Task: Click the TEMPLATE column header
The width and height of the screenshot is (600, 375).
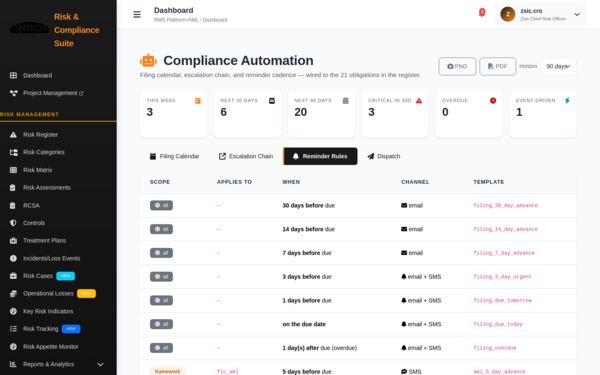Action: pos(488,182)
